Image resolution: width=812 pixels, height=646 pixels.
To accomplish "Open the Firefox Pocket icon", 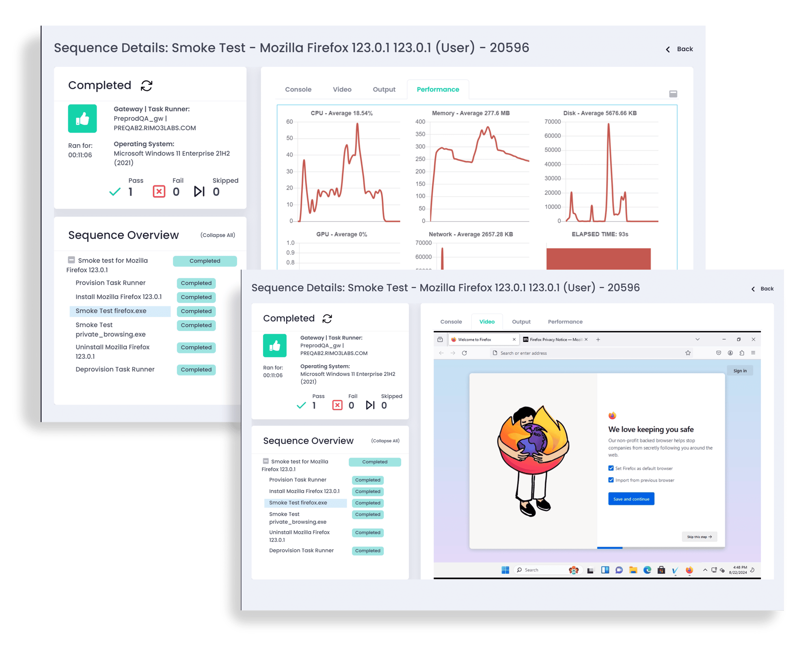I will 719,353.
